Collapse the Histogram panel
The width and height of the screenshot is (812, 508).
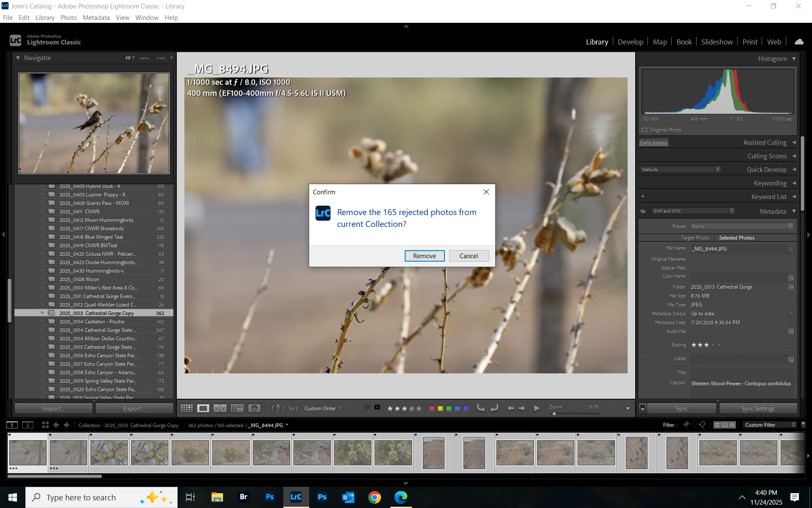[x=794, y=59]
